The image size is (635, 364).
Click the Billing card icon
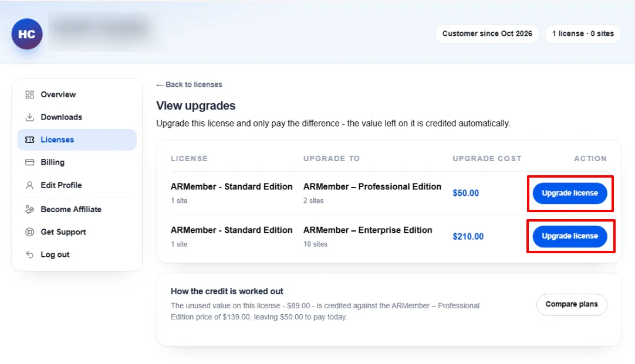tap(29, 162)
